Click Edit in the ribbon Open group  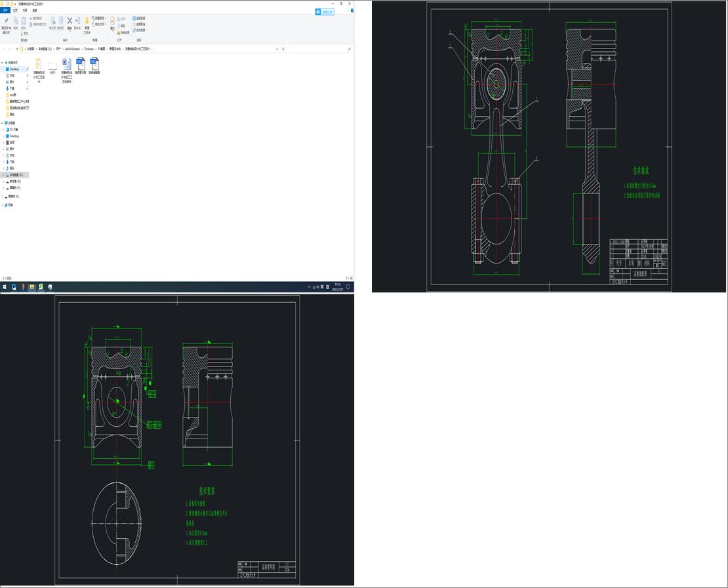[121, 26]
